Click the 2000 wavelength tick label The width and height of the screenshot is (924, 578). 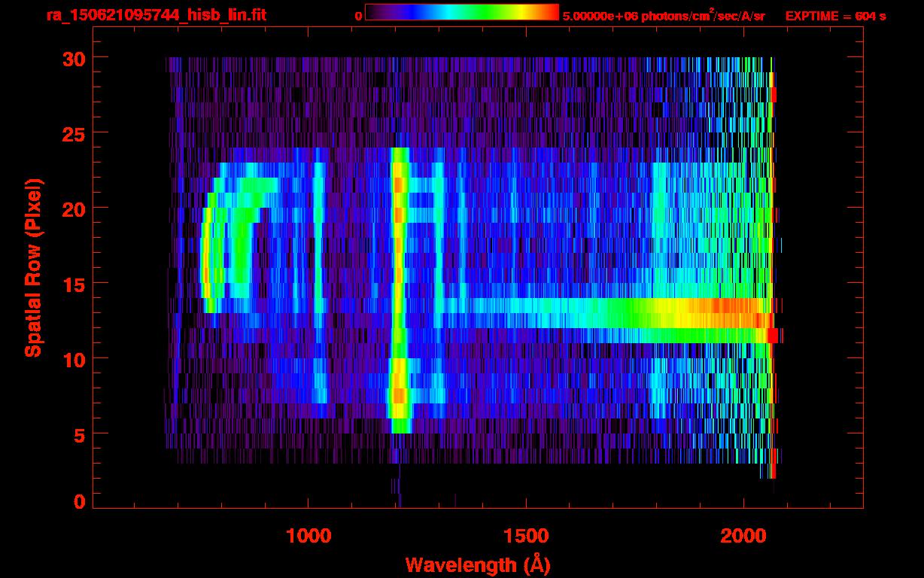click(743, 536)
